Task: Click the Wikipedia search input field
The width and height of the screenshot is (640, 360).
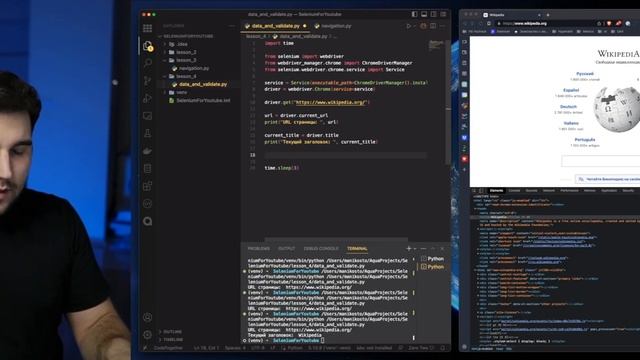Action: 600,161
